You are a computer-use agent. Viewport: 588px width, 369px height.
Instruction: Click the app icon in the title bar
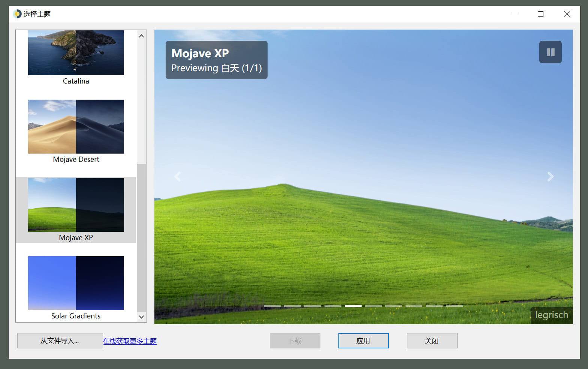17,14
